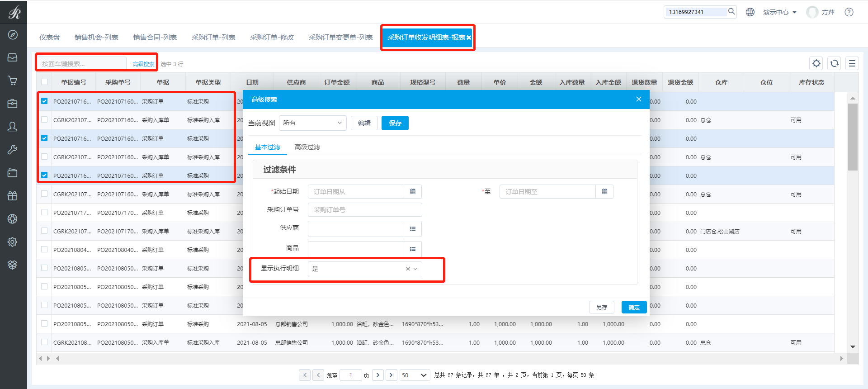This screenshot has width=868, height=389.
Task: Switch to the 采购订单变更单-列表 tab
Action: pos(340,38)
